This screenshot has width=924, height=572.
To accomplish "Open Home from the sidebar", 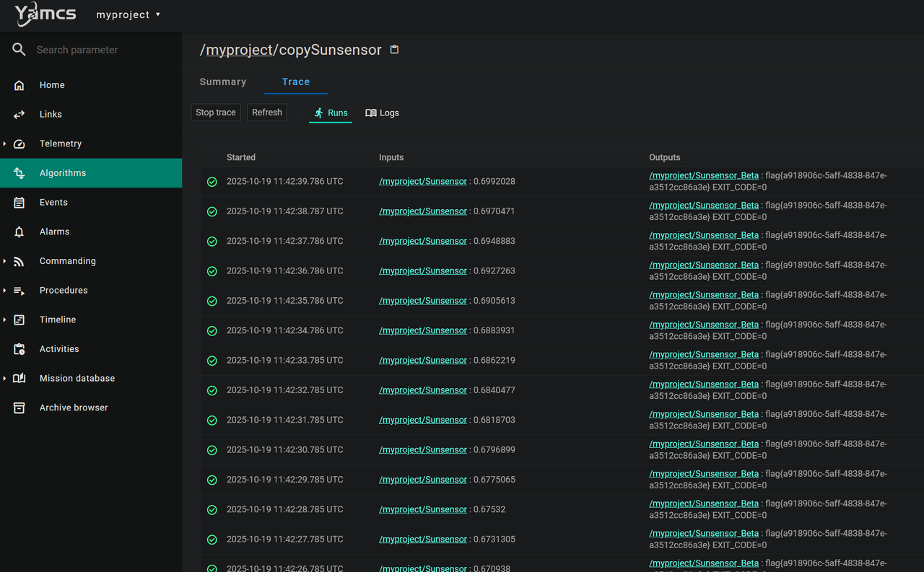I will tap(52, 85).
